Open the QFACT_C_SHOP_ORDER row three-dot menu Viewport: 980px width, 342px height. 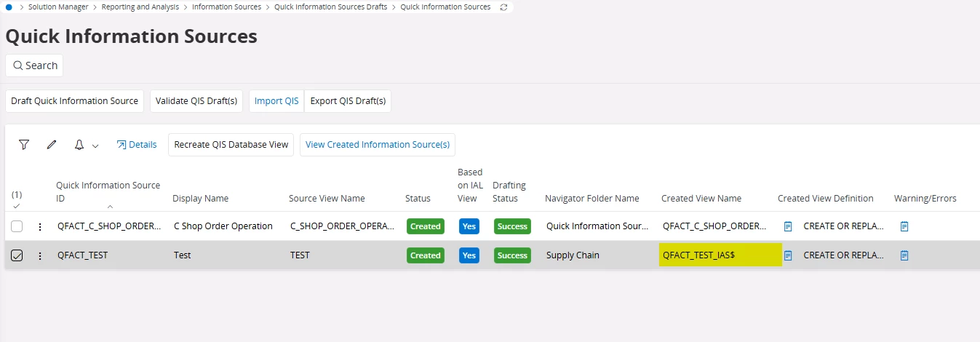[40, 226]
